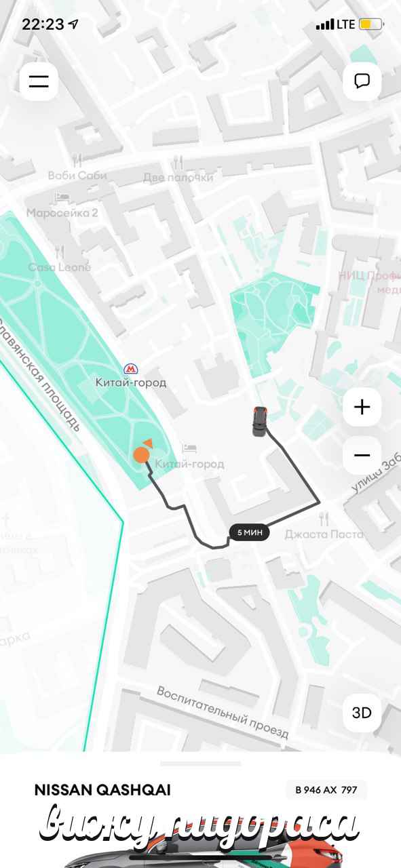Tap the Маросейка 2 hotel marker

coord(62,197)
